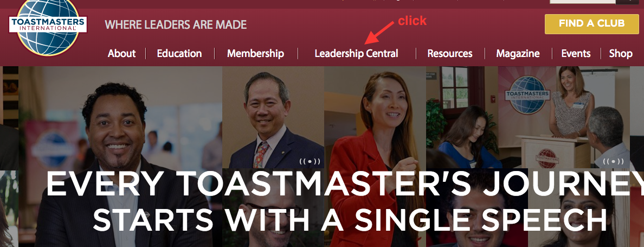This screenshot has height=247, width=644.
Task: Select the photo of the smiling man with goatee
Action: (x=120, y=156)
